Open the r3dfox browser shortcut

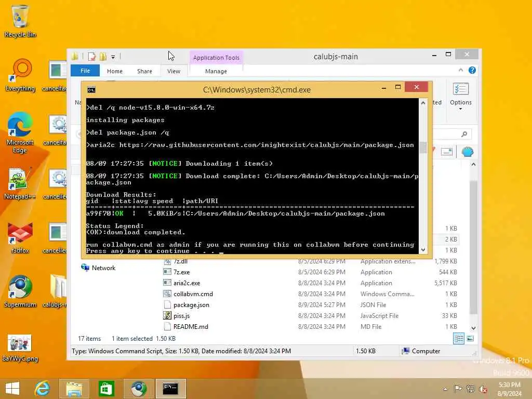tap(20, 237)
